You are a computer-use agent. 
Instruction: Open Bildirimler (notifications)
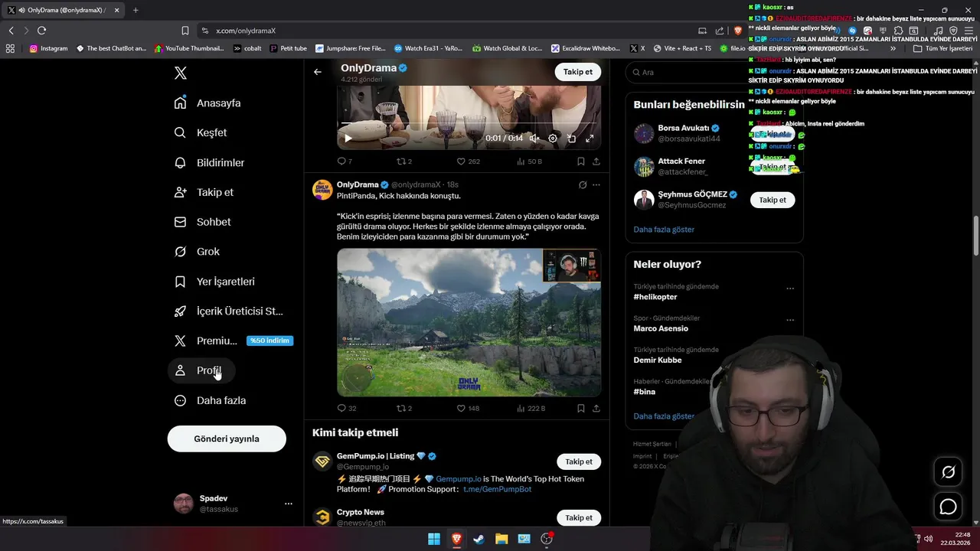(210, 162)
